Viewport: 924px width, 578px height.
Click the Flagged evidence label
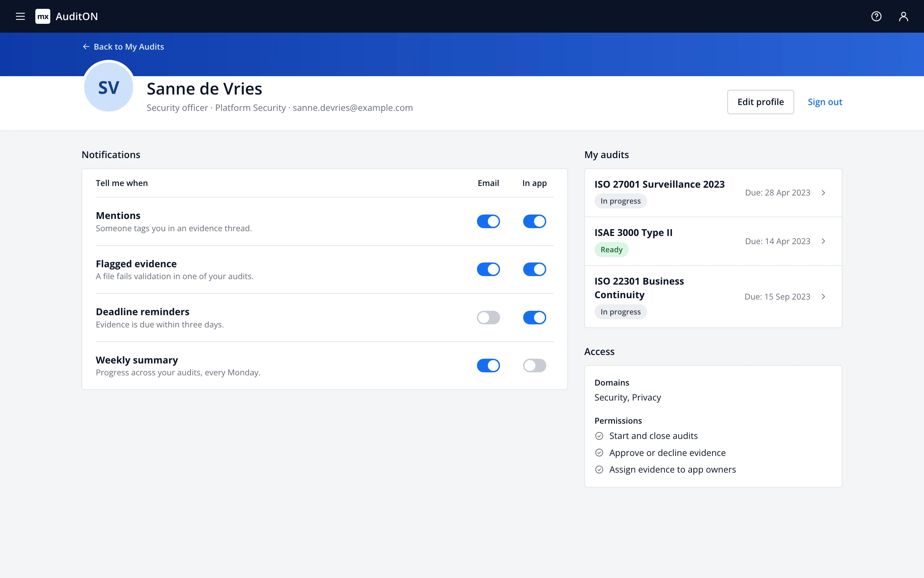[x=136, y=264]
